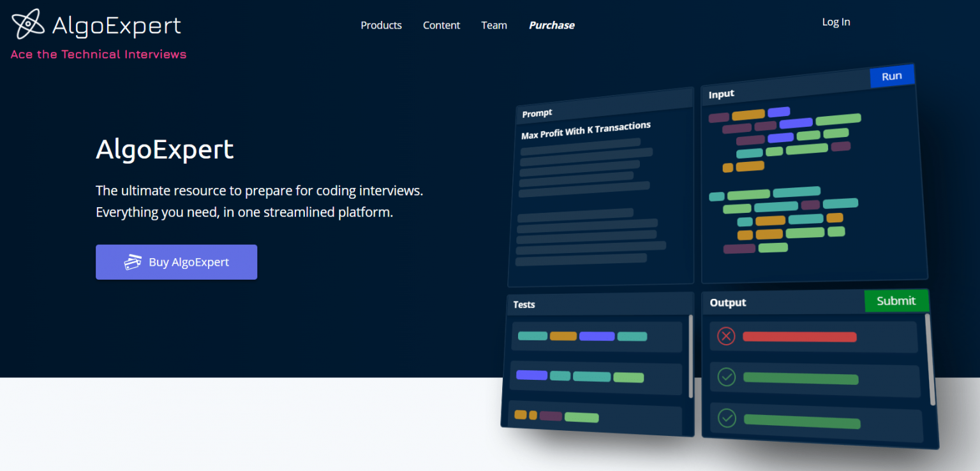This screenshot has width=980, height=471.
Task: Click the Submit button
Action: [896, 300]
